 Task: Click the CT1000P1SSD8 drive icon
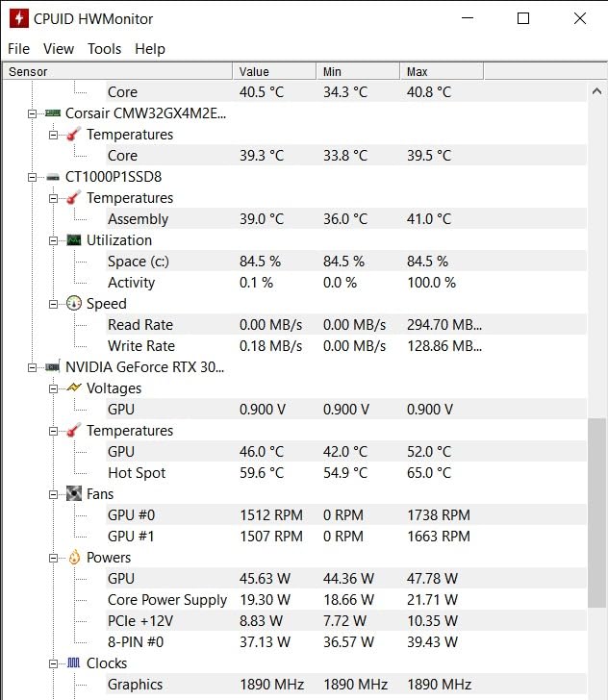coord(53,177)
